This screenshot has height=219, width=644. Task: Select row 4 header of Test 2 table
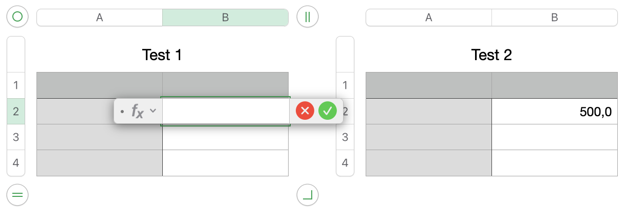(x=345, y=163)
